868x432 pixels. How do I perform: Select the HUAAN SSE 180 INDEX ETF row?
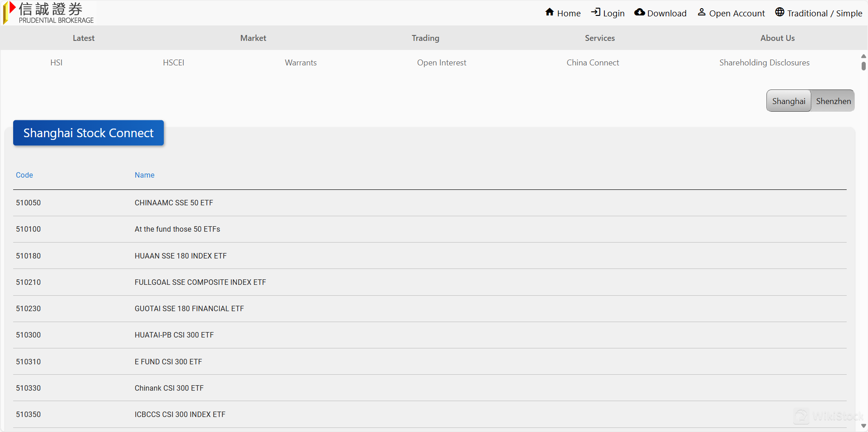point(181,256)
